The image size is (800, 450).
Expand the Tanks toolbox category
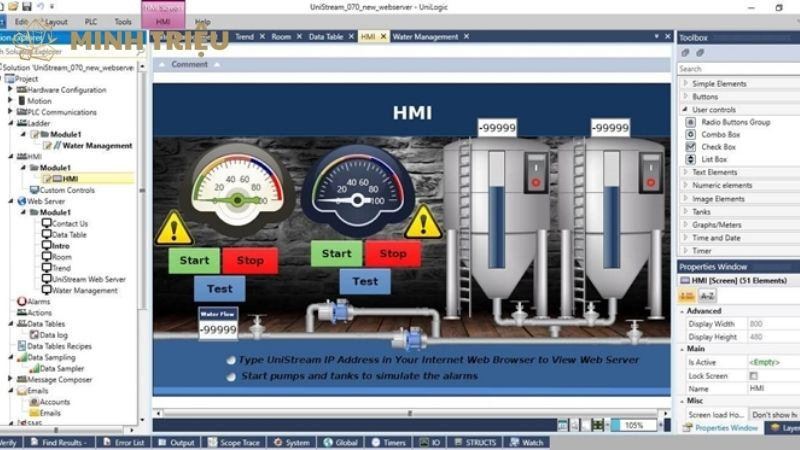point(685,212)
